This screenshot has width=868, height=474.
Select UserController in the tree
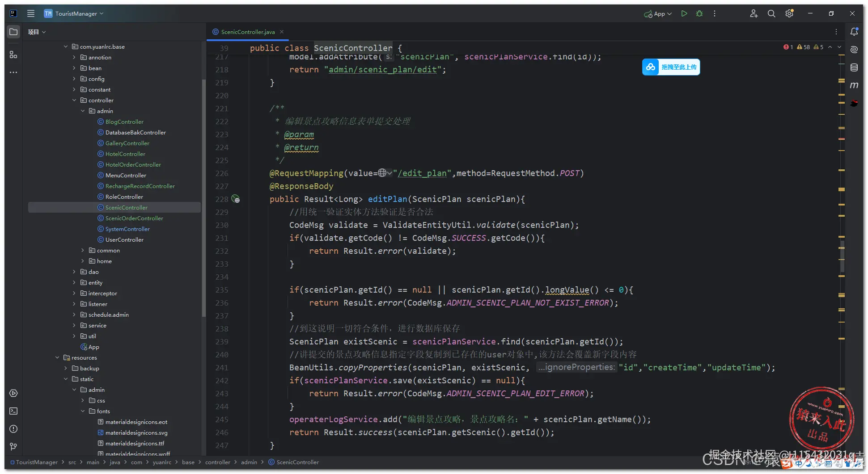pos(124,239)
